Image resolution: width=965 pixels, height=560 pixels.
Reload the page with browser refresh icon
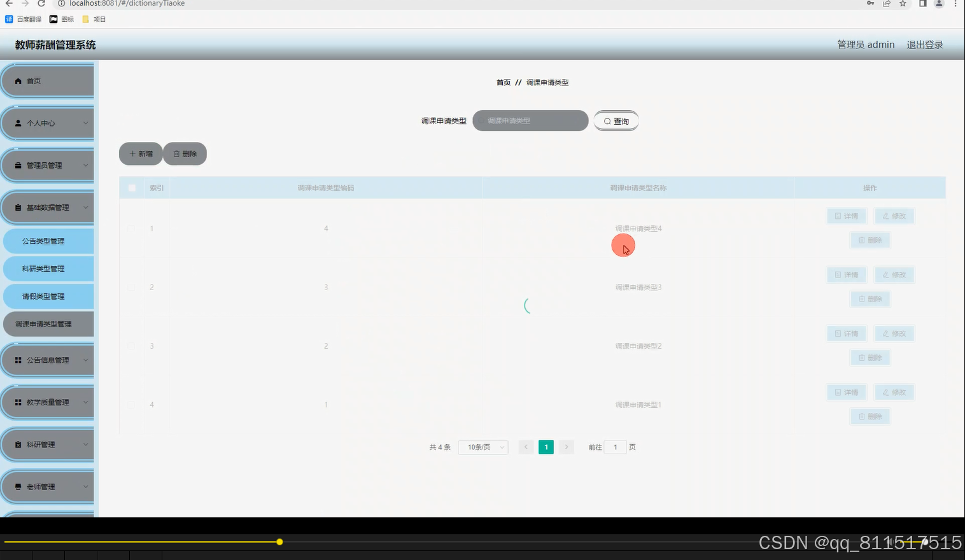click(x=41, y=3)
